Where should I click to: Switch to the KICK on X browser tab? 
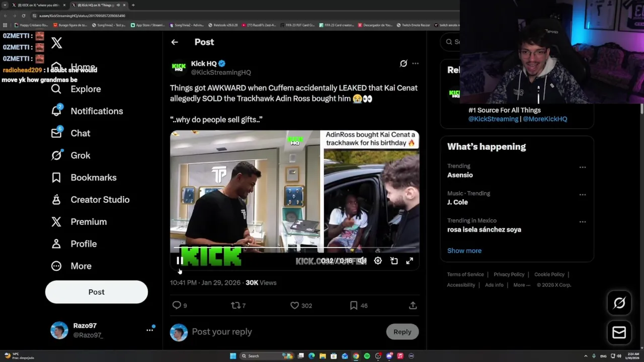click(x=39, y=5)
